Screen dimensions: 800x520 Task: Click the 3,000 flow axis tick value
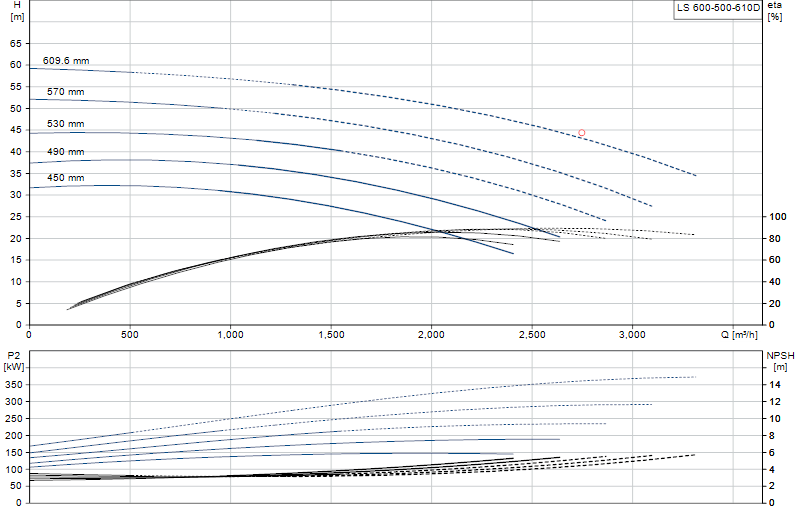(x=632, y=335)
